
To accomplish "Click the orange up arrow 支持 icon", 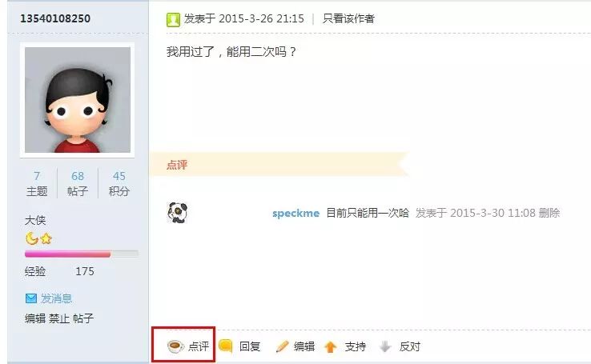I will [x=331, y=346].
